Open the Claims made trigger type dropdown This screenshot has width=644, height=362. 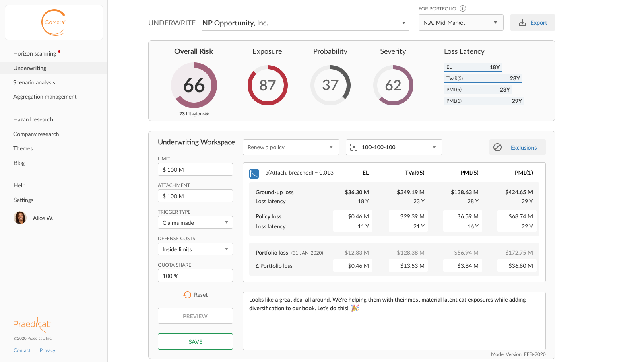click(195, 222)
